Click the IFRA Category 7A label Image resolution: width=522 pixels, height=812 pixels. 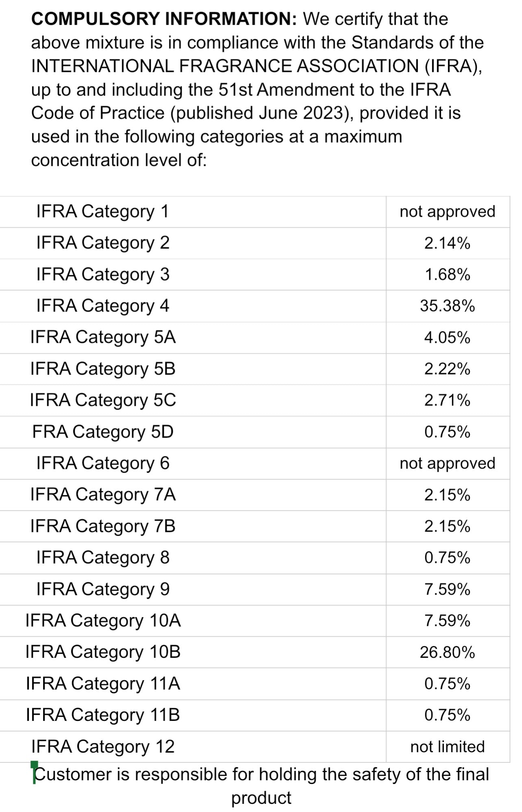(x=103, y=494)
